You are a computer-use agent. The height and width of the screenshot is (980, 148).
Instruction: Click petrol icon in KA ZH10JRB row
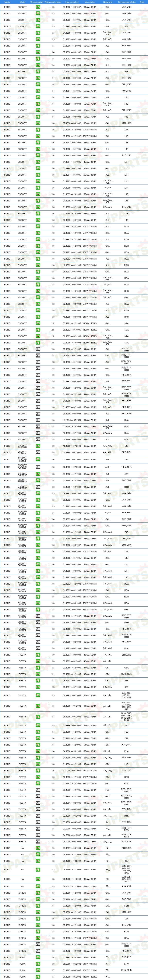[38, 848]
